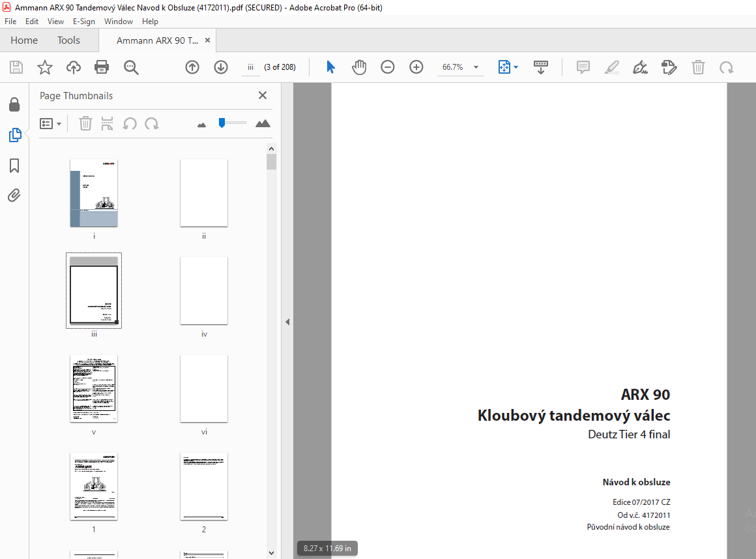Click the stamp tool icon
756x559 pixels.
pos(669,67)
